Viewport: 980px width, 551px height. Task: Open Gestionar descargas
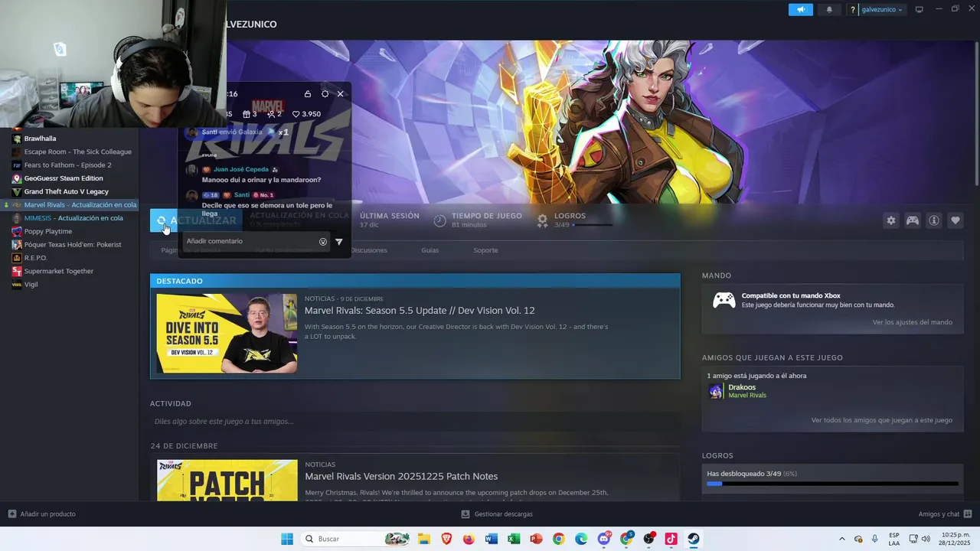pyautogui.click(x=497, y=514)
